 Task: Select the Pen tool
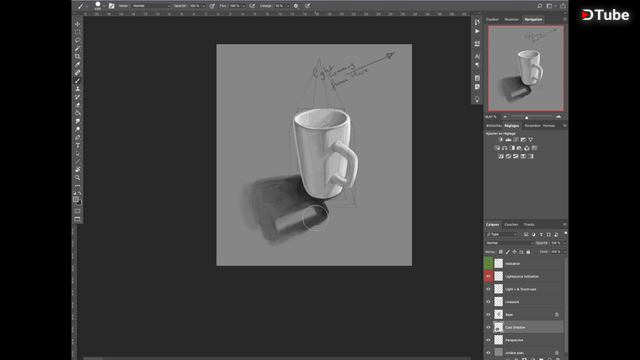tap(78, 137)
